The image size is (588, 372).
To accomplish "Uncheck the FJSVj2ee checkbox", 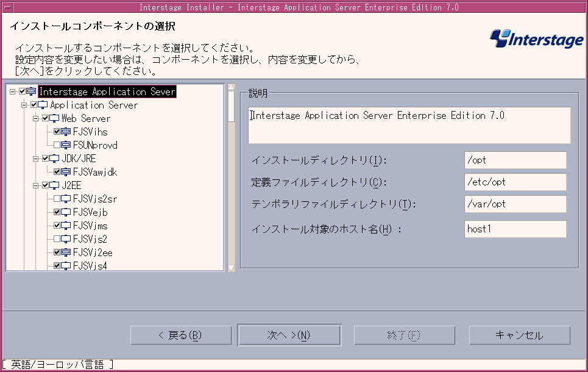I will (x=57, y=252).
